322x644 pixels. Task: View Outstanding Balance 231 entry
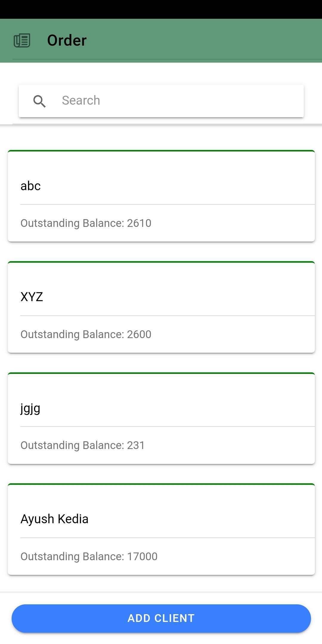(83, 445)
